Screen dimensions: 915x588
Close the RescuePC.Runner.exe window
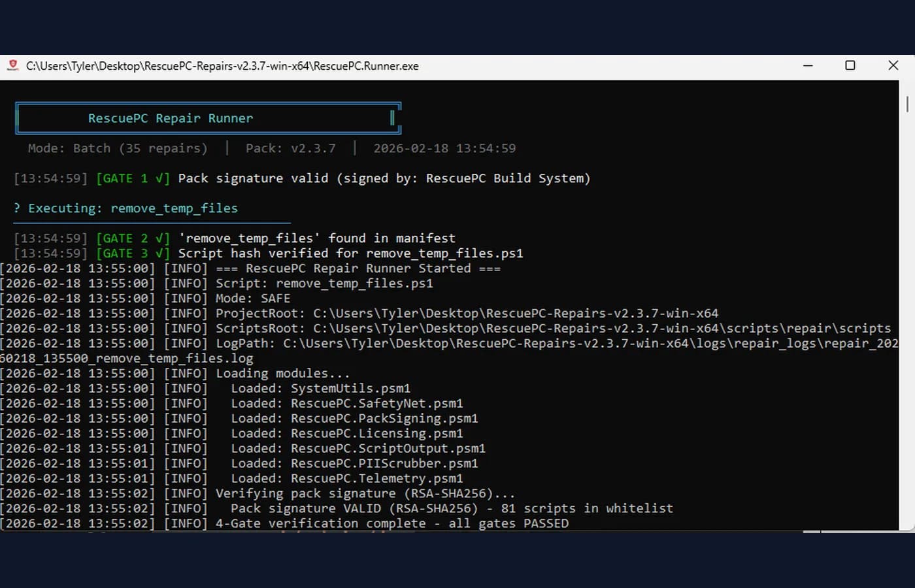(893, 65)
